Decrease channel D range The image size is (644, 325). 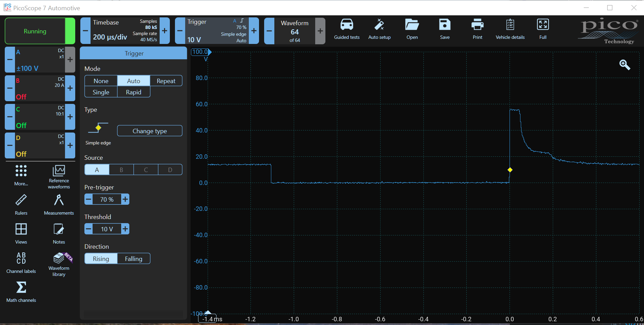coord(10,145)
